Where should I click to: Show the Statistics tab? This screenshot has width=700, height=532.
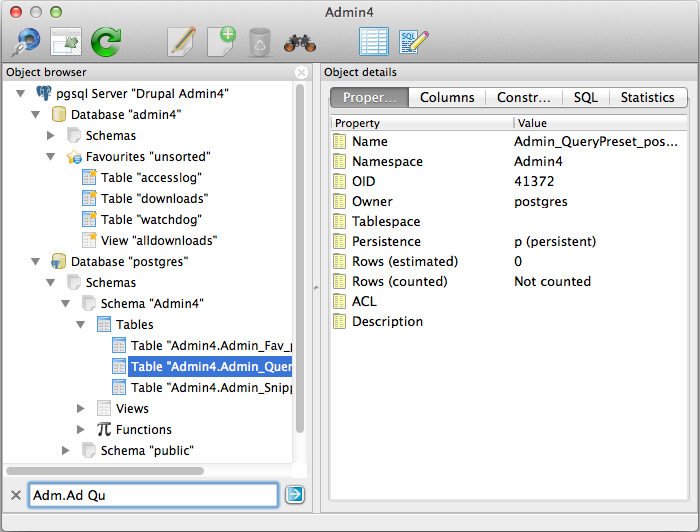pyautogui.click(x=648, y=97)
